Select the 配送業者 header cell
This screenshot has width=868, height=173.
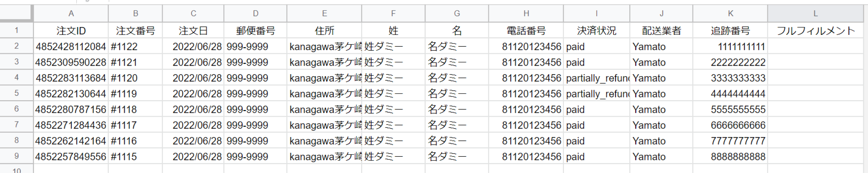(x=661, y=31)
